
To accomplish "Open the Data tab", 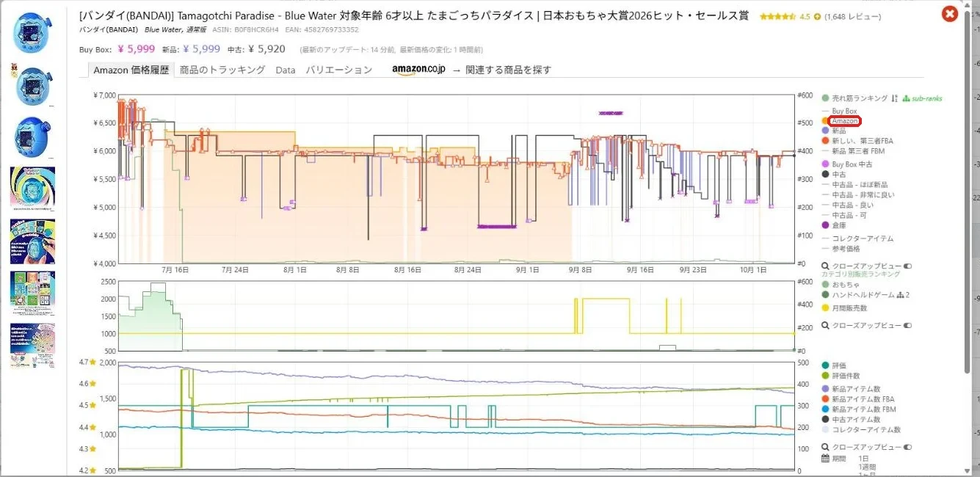I will tap(286, 70).
